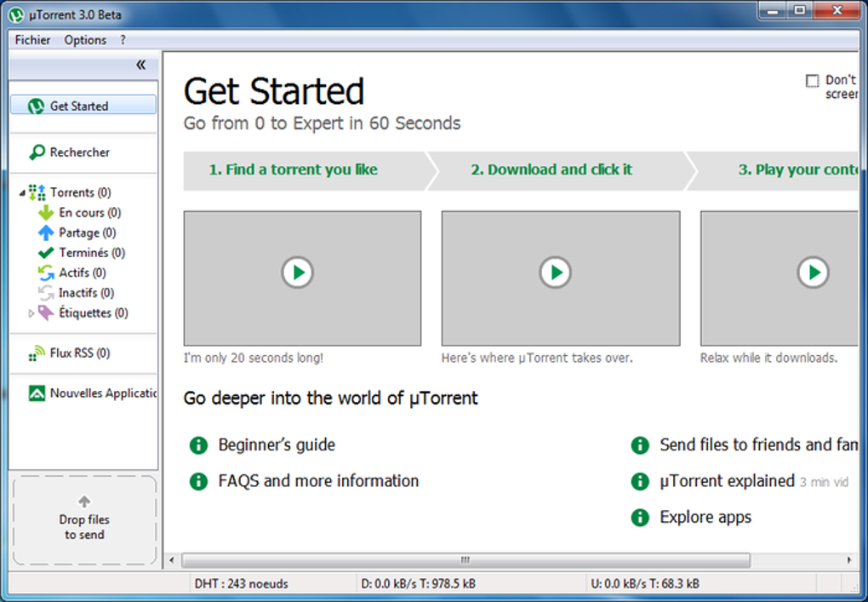Select Inactifs (0) filter
Screen dimensions: 868x602
(86, 292)
